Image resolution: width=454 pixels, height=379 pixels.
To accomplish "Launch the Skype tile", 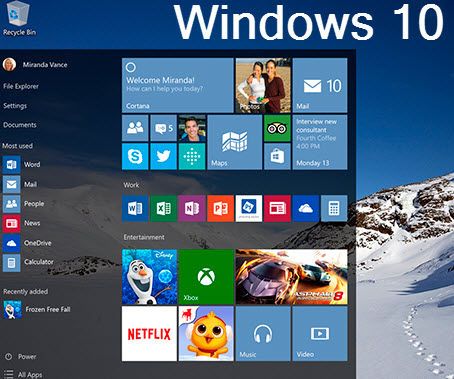I will click(135, 156).
